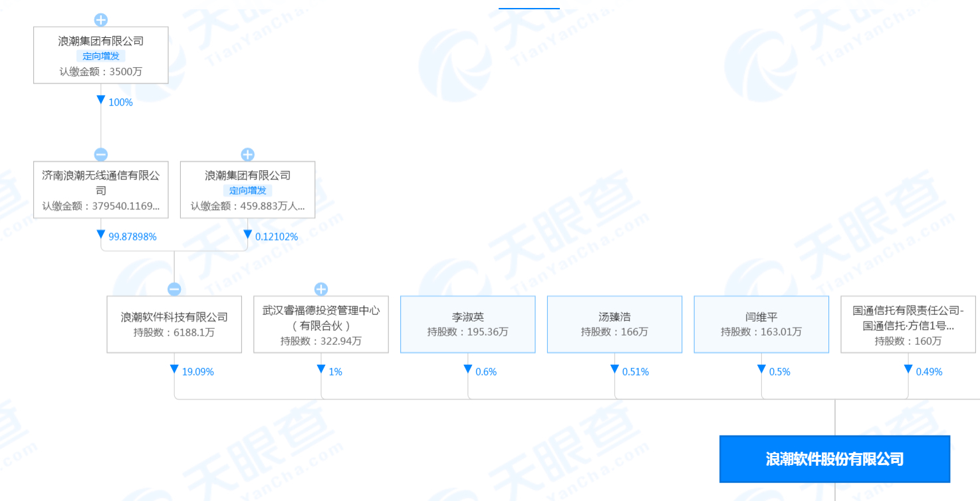Collapse the 浪潮软件科技有限公司 node
The image size is (980, 501).
(x=174, y=288)
